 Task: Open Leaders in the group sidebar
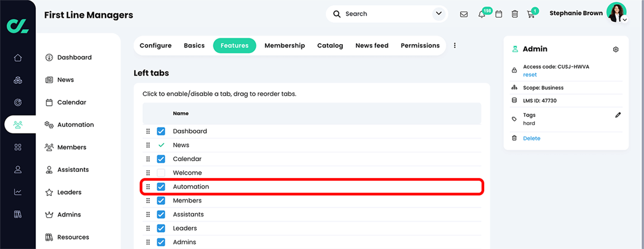click(63, 192)
